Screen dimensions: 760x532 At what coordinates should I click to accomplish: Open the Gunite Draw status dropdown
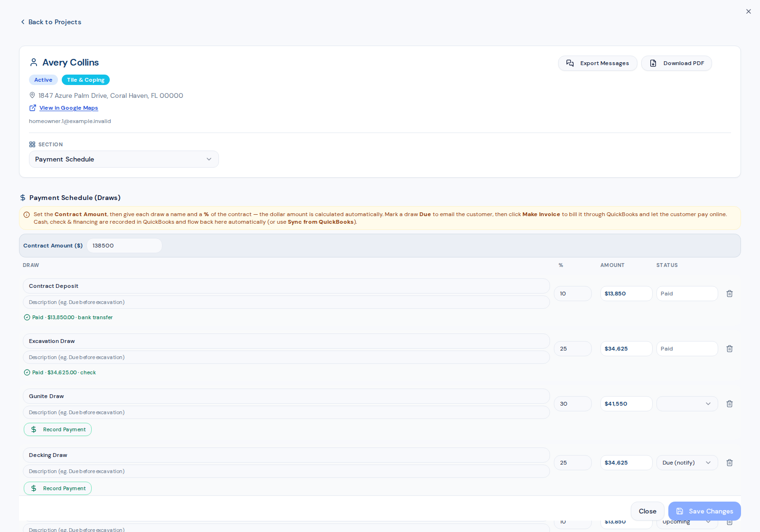tap(687, 404)
